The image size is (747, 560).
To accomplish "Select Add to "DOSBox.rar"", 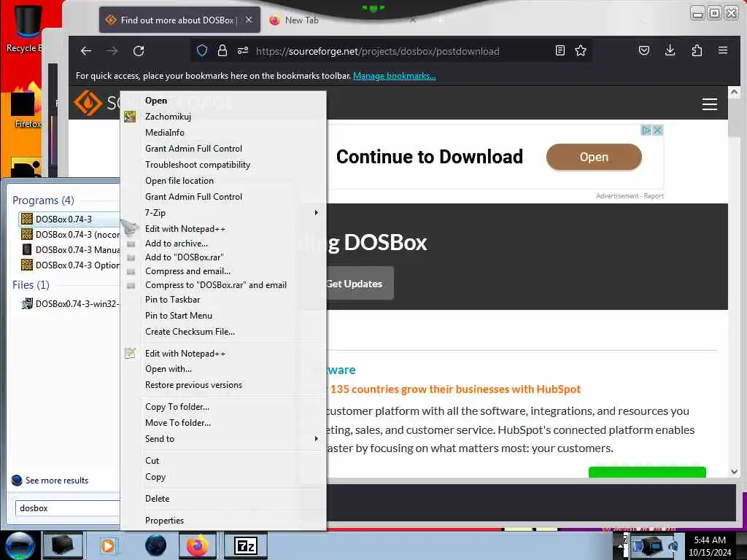I will 185,257.
